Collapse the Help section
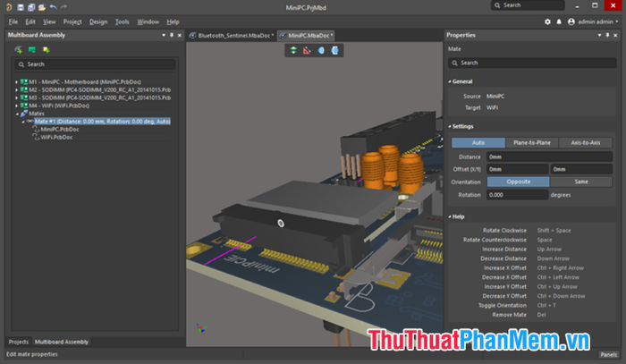The image size is (626, 364). coord(450,216)
